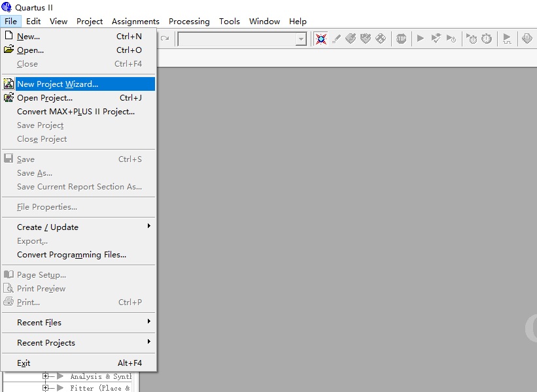Open the Edit menu
This screenshot has height=392, width=537.
(x=33, y=21)
